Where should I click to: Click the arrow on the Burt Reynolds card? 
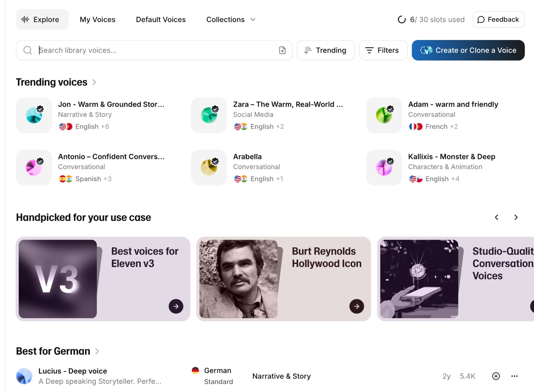click(x=357, y=306)
